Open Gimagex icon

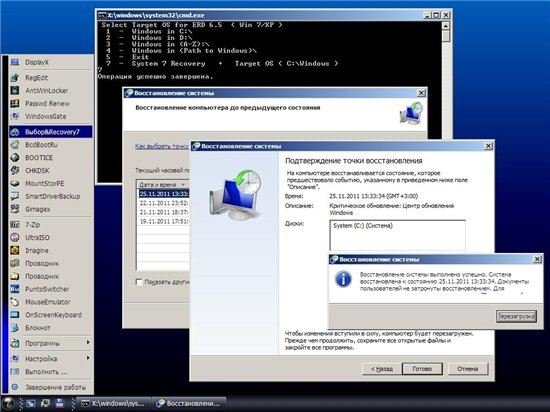15,209
